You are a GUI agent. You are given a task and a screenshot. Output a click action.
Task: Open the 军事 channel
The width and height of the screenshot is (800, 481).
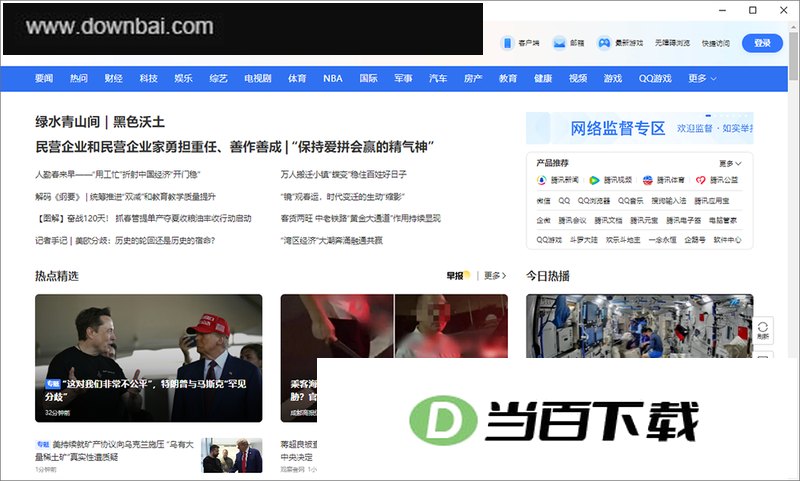click(x=403, y=79)
